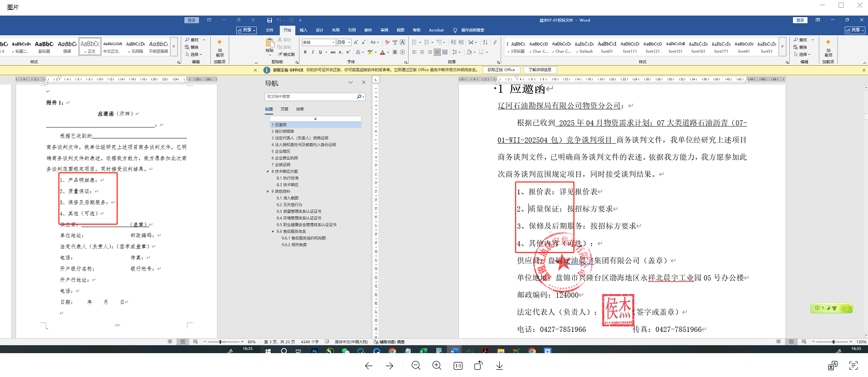Image resolution: width=868 pixels, height=377 pixels.
Task: Switch to the 页面 tab in navigation pane
Action: (x=284, y=109)
